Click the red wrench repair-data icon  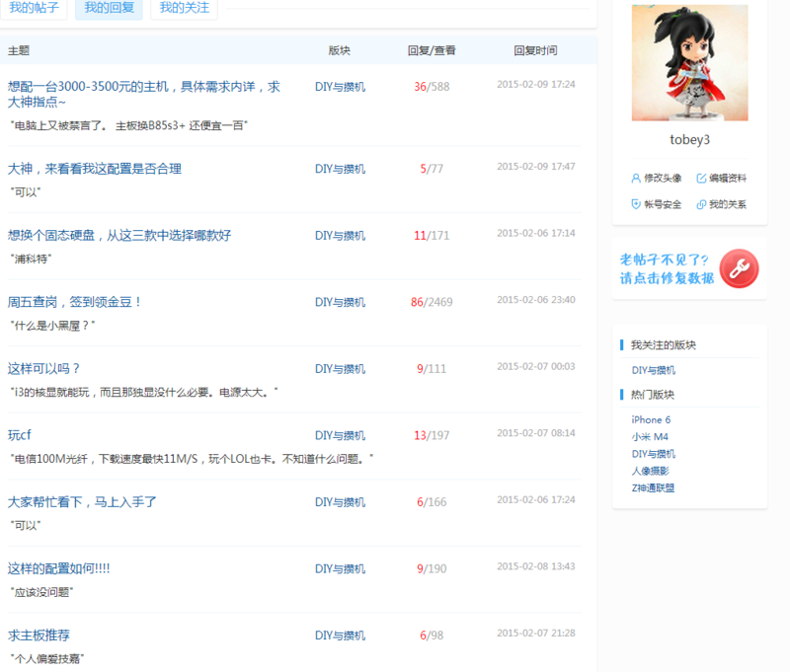tap(739, 268)
